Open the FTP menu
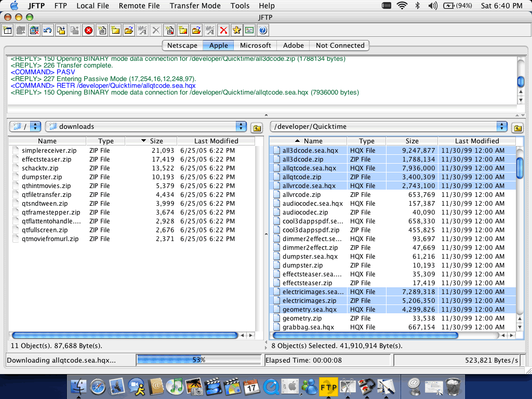This screenshot has width=532, height=399. click(61, 6)
